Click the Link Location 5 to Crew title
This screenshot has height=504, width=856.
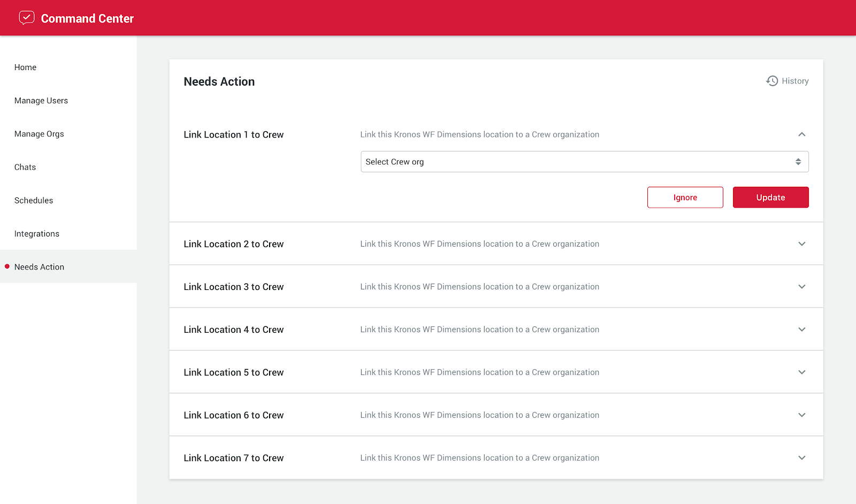point(234,372)
